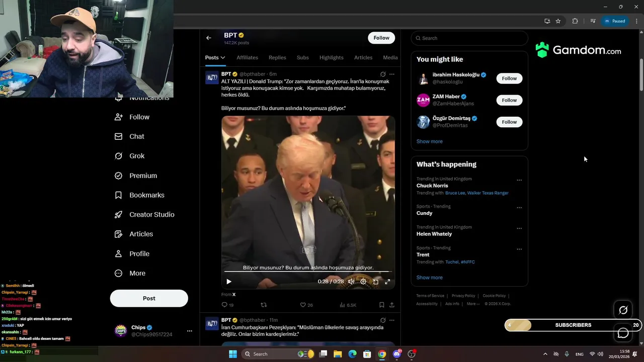Switch to the Replies tab

tap(277, 57)
